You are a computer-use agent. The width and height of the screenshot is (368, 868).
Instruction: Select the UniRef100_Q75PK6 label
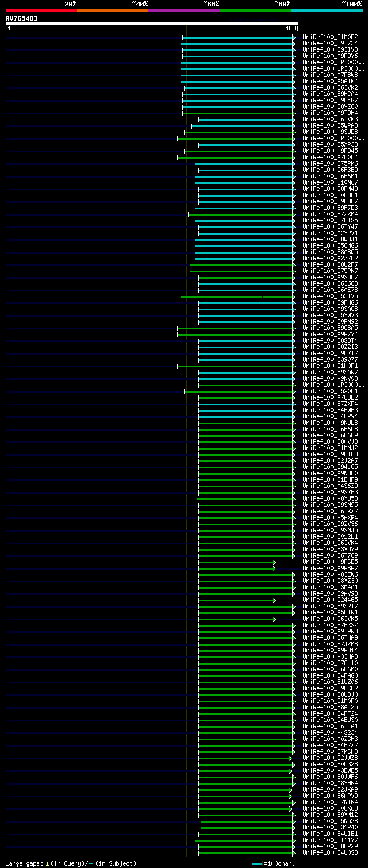330,163
